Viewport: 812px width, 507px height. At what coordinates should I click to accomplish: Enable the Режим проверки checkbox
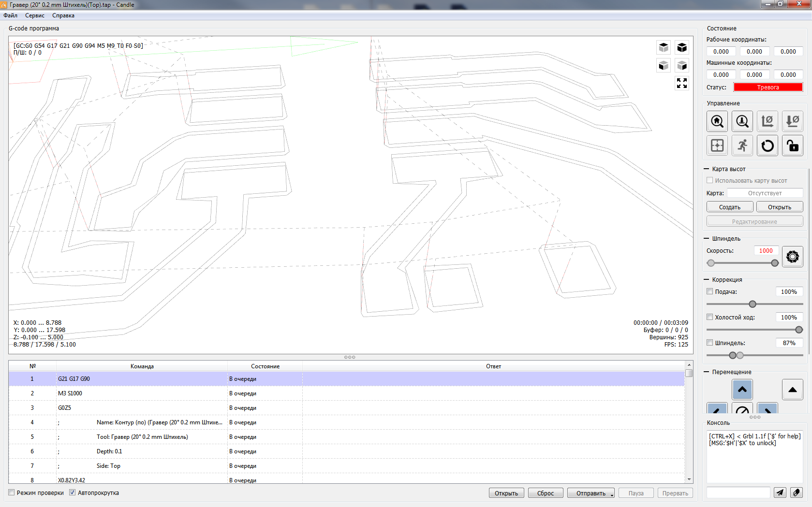[x=12, y=493]
